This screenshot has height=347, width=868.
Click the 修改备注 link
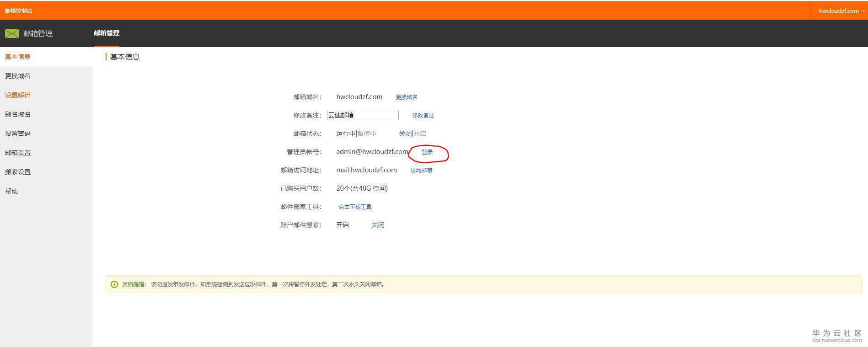pos(423,115)
